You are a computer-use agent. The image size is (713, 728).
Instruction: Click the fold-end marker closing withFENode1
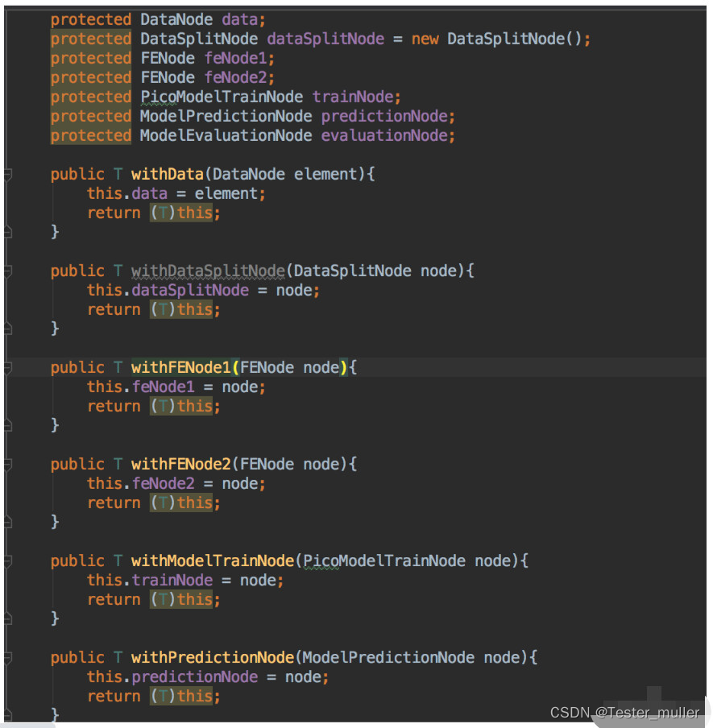(7, 425)
